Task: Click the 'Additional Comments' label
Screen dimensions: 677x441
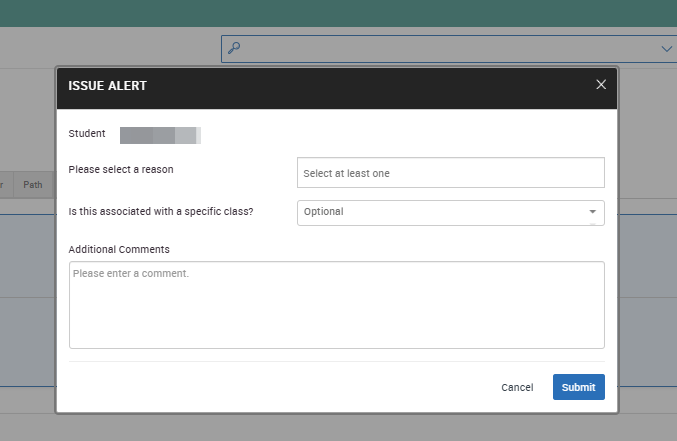Action: [x=119, y=250]
